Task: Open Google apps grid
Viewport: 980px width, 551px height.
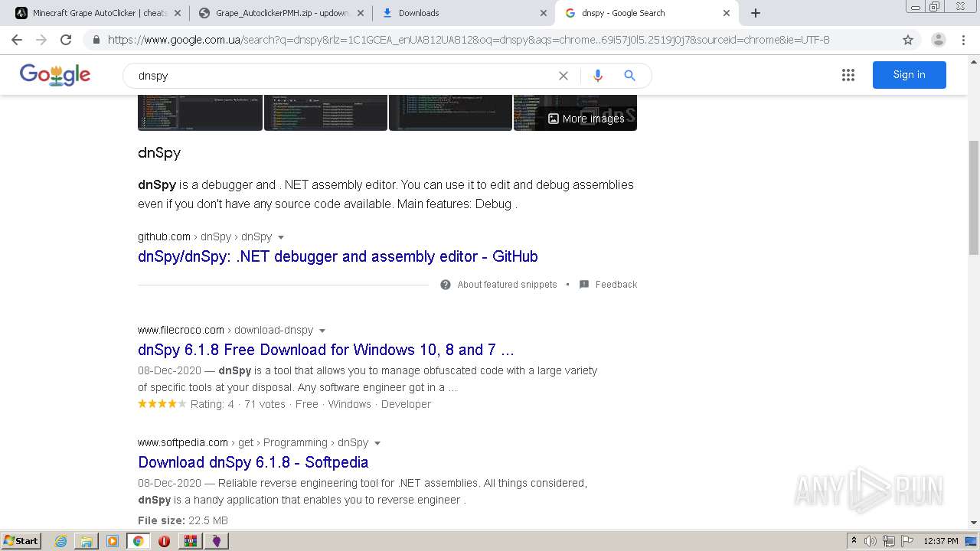Action: coord(848,75)
